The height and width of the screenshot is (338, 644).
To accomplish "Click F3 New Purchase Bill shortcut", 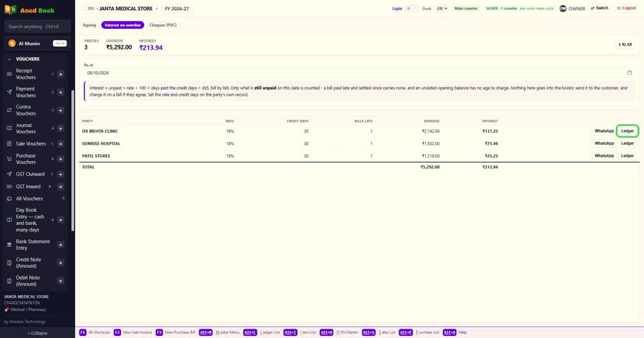I will click(x=175, y=332).
